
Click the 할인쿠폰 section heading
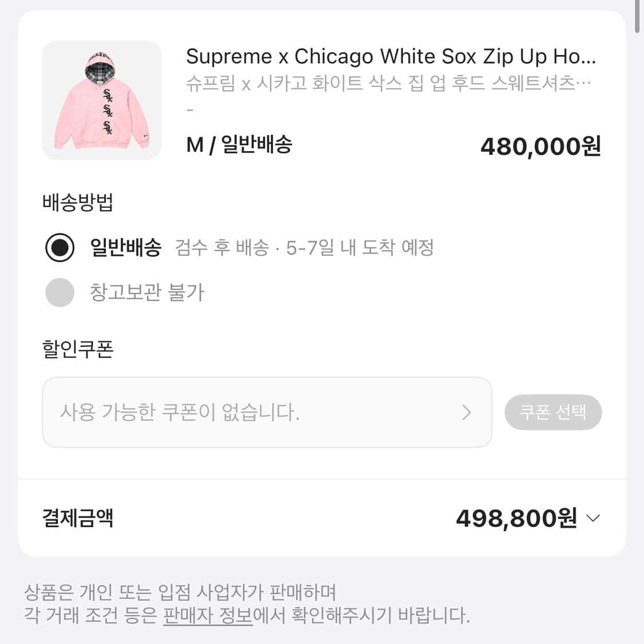point(78,349)
